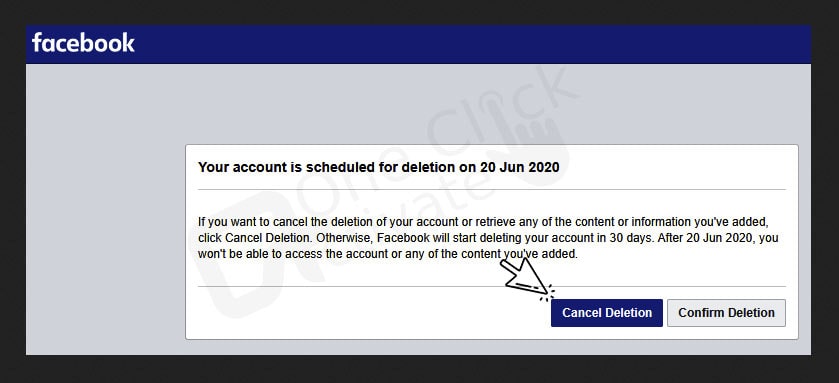Click the black arrow cursor illustration
839x383 pixels.
click(x=525, y=277)
